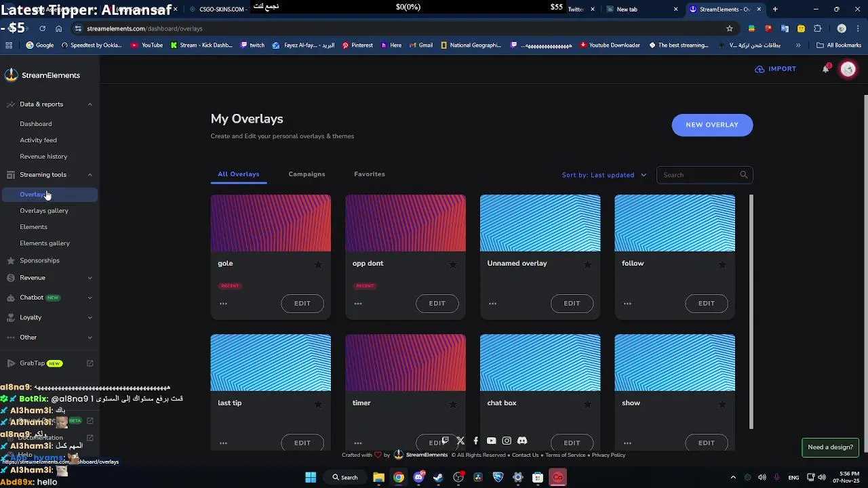Open the X (Twitter) footer icon
Screen dimensions: 868x488
click(460, 441)
